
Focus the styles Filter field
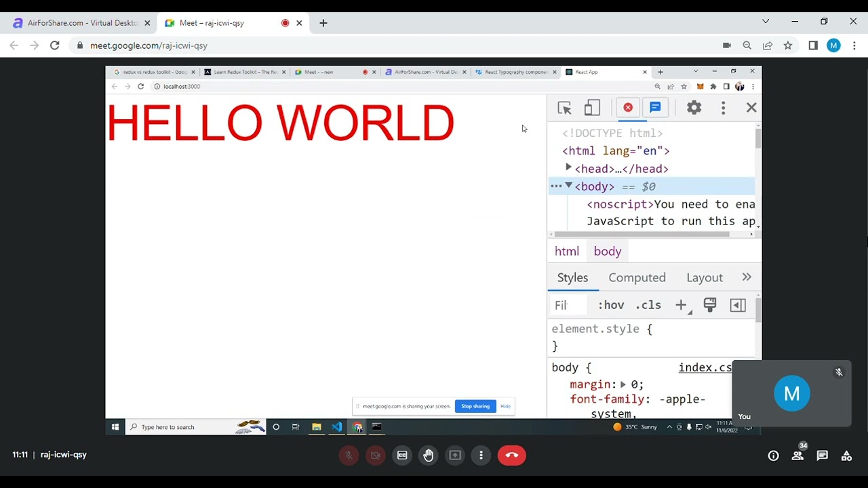point(569,306)
